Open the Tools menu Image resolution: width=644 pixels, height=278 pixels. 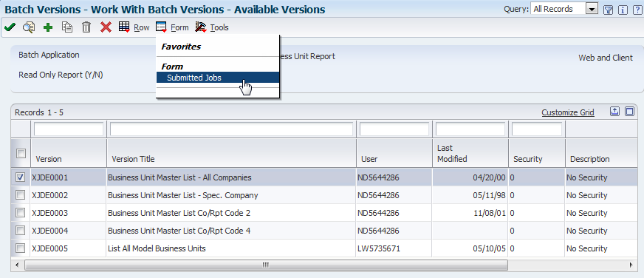[219, 27]
